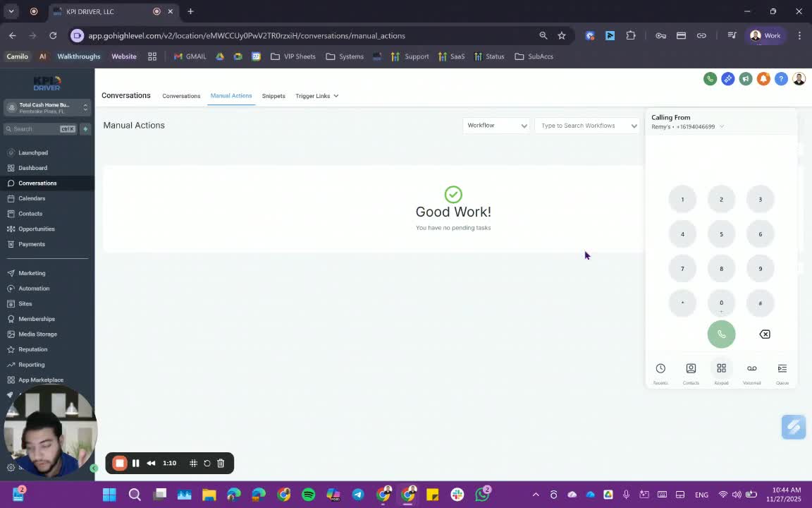The width and height of the screenshot is (812, 508).
Task: Open the blue help question mark icon
Action: (x=781, y=79)
